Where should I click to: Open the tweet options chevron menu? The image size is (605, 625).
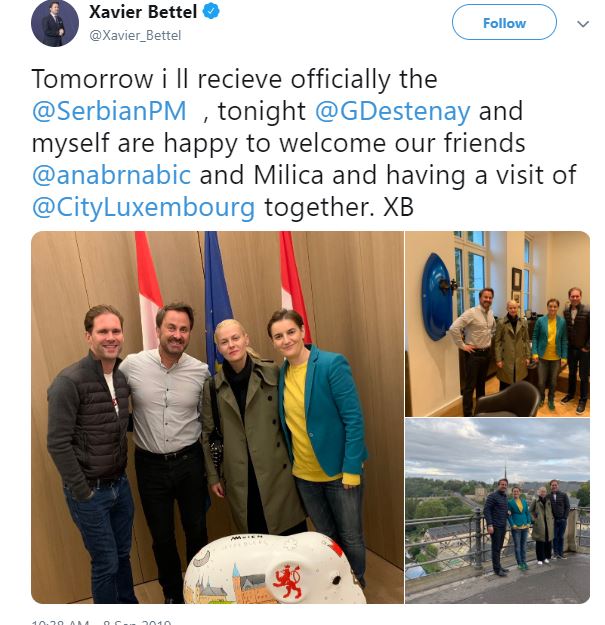point(583,24)
